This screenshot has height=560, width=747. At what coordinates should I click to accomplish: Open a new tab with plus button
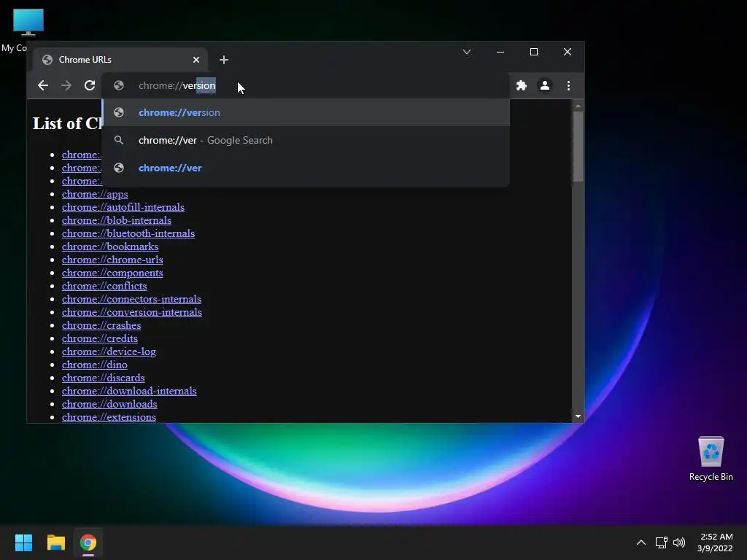[x=224, y=60]
